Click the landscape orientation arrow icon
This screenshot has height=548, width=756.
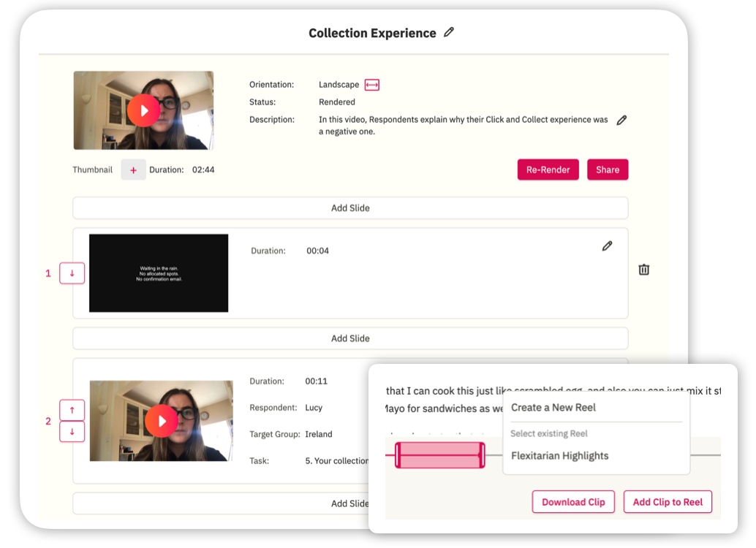click(x=371, y=84)
